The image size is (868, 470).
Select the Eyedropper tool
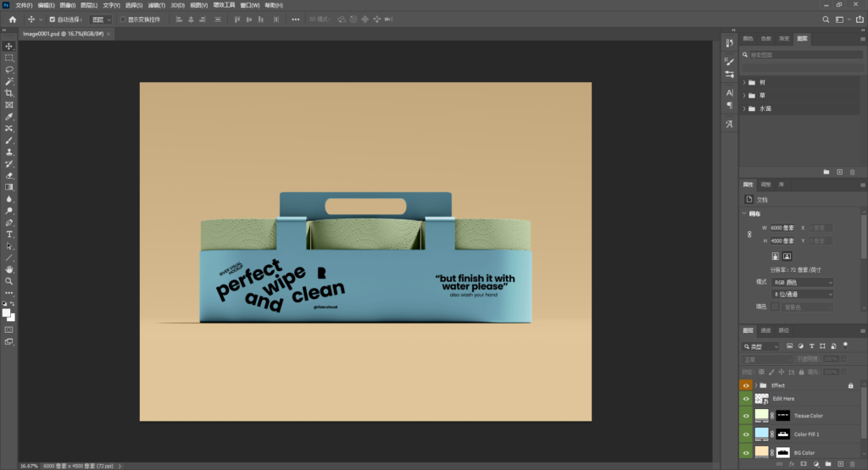coord(8,117)
